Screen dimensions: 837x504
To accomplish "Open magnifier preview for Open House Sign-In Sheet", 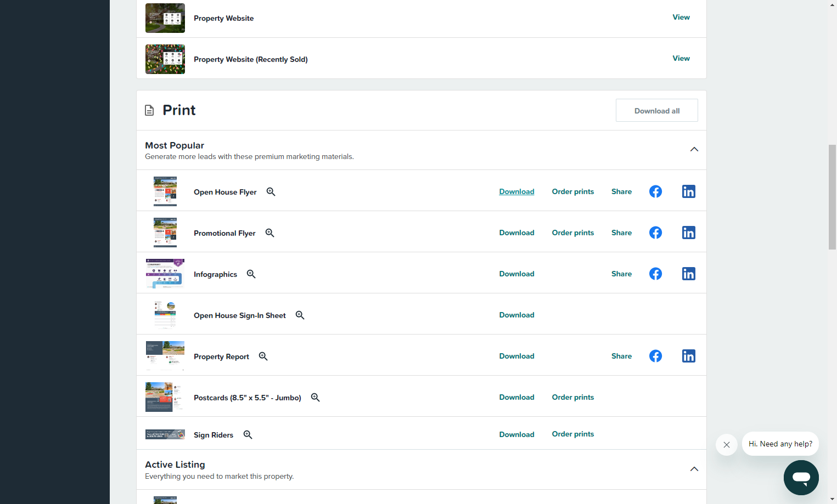I will [300, 315].
